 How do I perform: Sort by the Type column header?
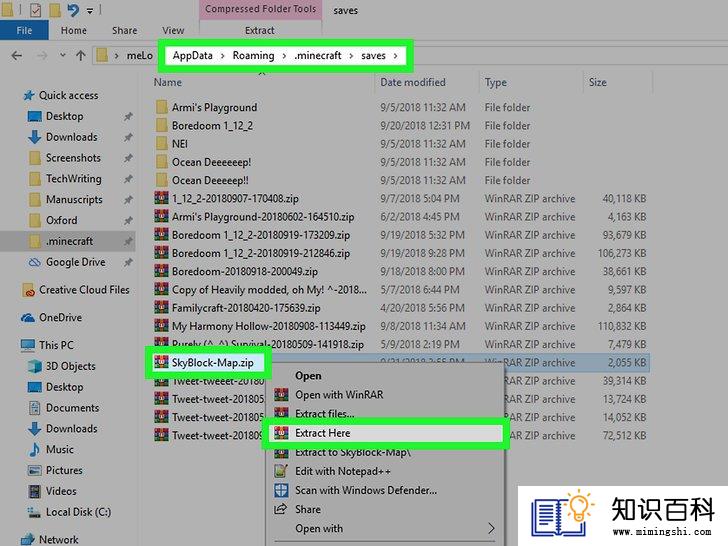pos(496,83)
